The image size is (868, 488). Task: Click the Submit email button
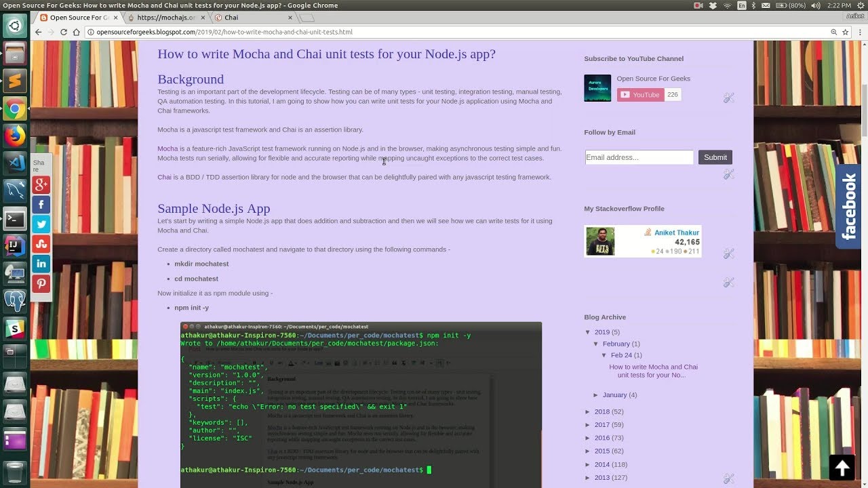715,157
